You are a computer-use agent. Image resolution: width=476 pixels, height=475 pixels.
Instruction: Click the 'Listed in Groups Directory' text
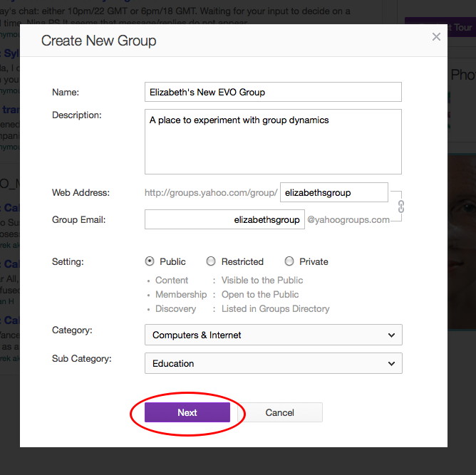pyautogui.click(x=276, y=309)
